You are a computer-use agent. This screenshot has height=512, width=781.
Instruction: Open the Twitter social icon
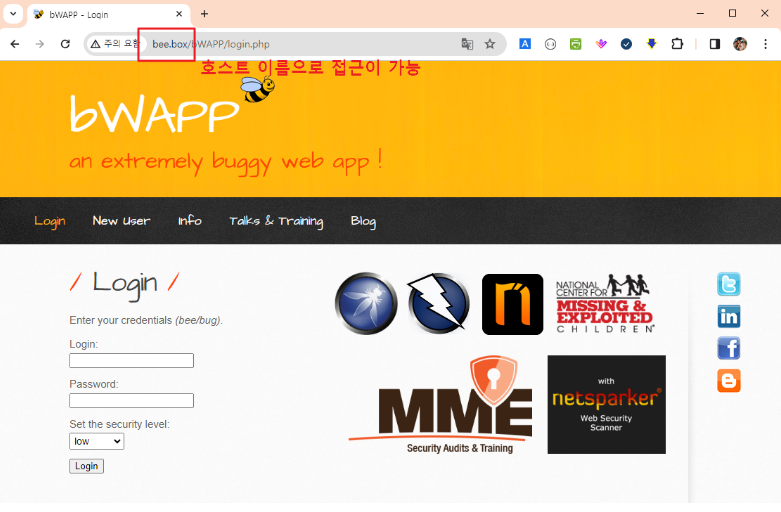[729, 284]
